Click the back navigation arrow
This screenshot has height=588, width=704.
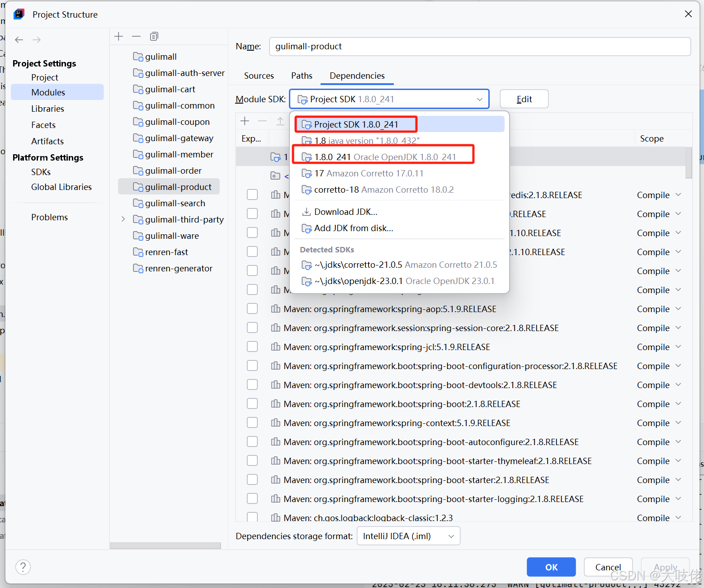tap(19, 40)
